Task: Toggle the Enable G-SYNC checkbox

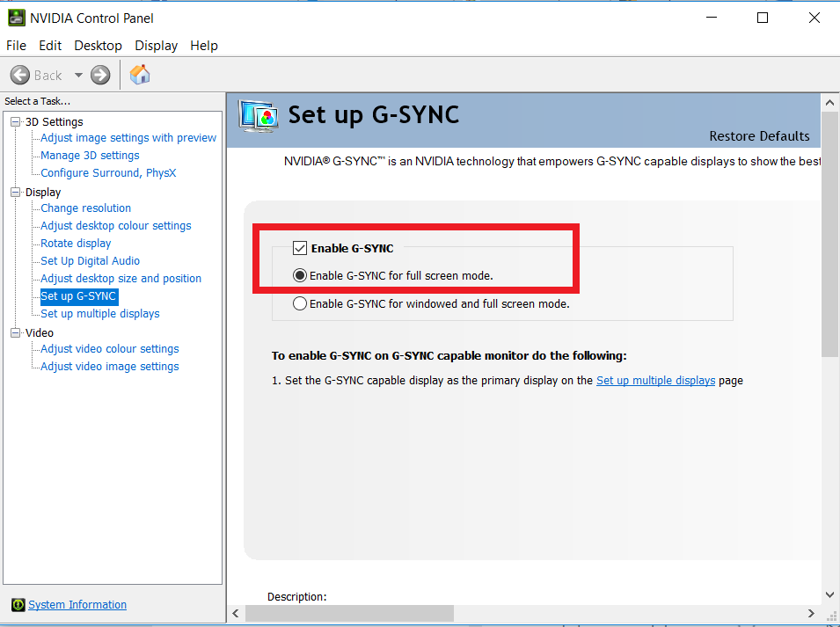Action: pyautogui.click(x=299, y=248)
